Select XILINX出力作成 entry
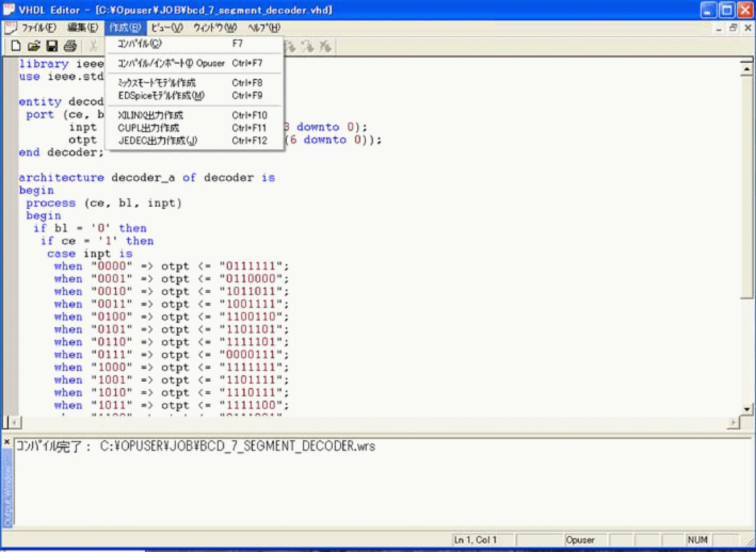This screenshot has width=756, height=552. pos(194,115)
